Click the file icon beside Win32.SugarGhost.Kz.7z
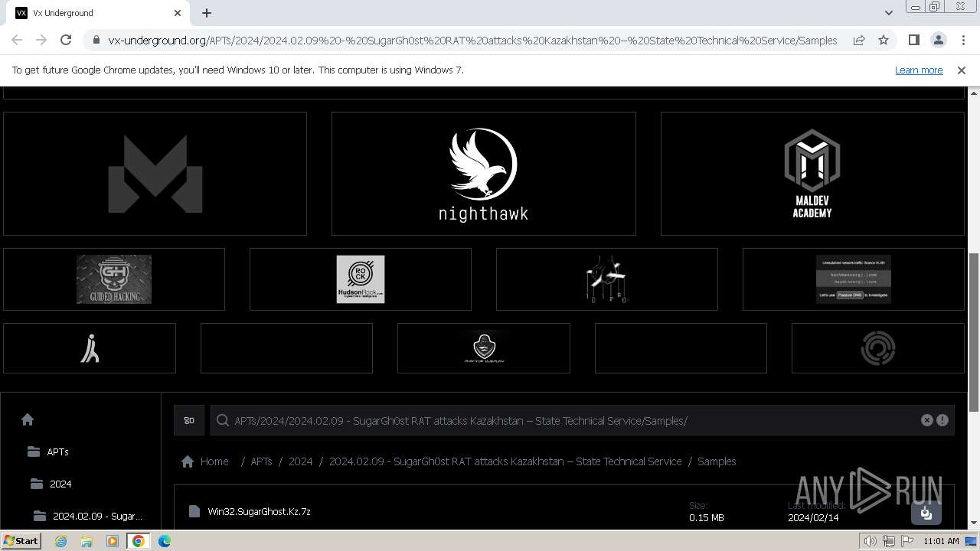Viewport: 980px width, 551px height. click(194, 511)
